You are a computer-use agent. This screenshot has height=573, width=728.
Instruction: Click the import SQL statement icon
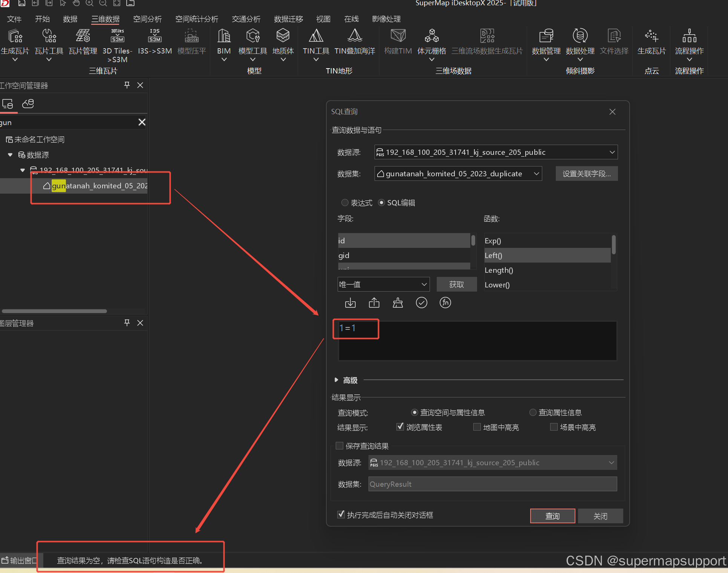[x=350, y=303]
